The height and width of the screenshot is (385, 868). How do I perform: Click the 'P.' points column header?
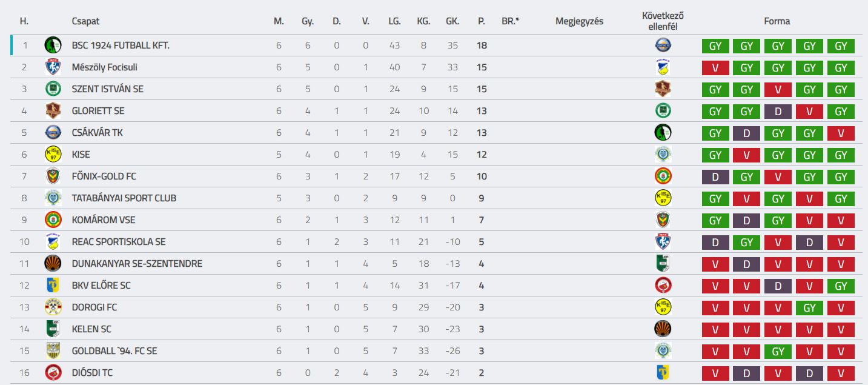click(x=482, y=21)
